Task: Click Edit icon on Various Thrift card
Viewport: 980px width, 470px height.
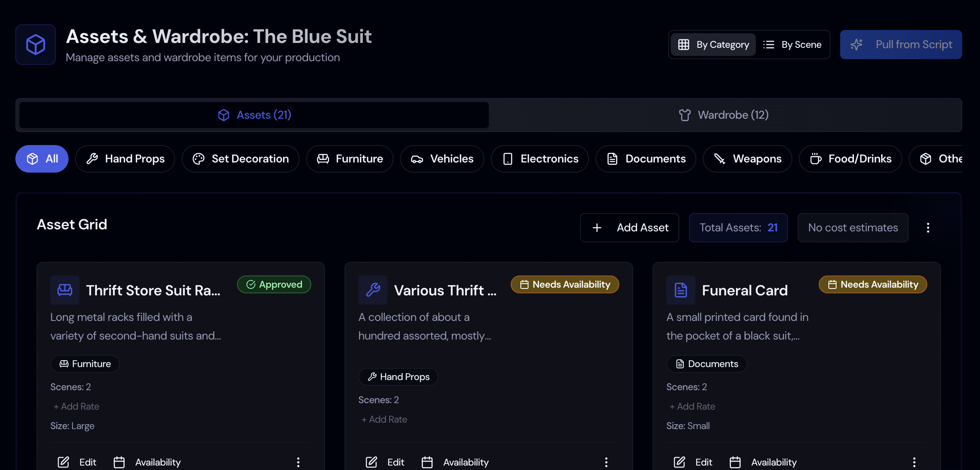Action: (372, 462)
